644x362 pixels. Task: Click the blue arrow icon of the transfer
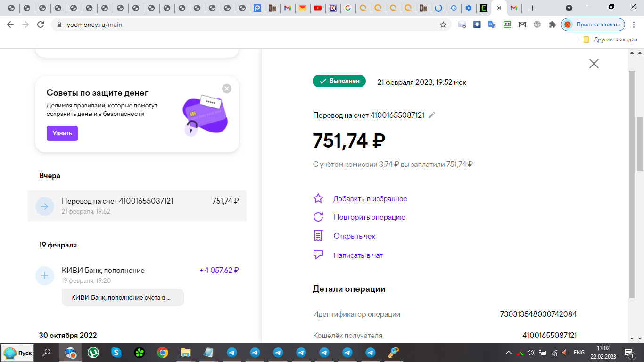point(45,206)
